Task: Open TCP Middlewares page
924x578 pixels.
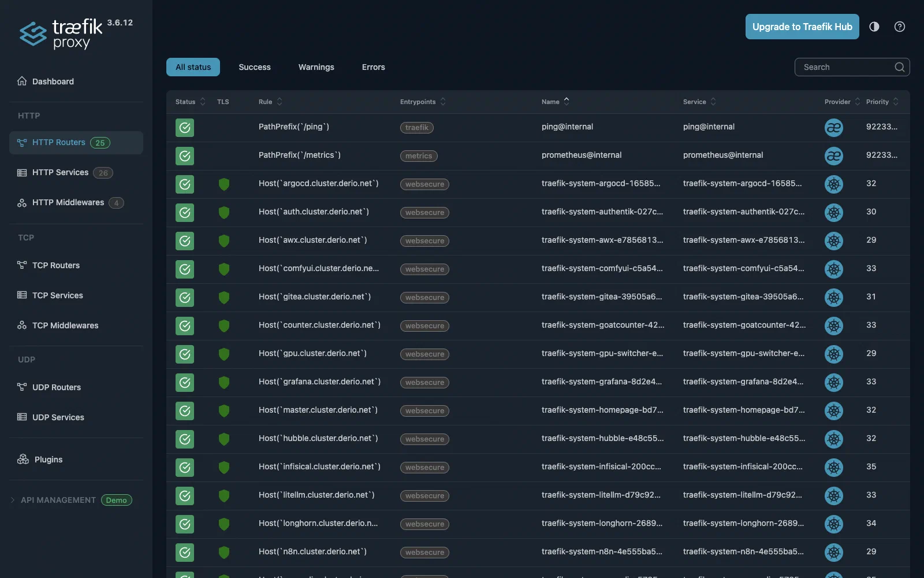Action: pyautogui.click(x=65, y=325)
